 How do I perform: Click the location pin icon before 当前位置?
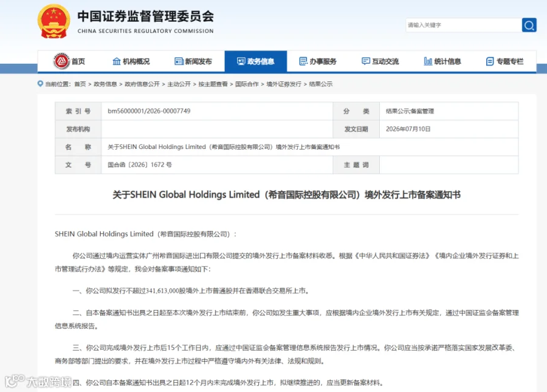(x=41, y=84)
